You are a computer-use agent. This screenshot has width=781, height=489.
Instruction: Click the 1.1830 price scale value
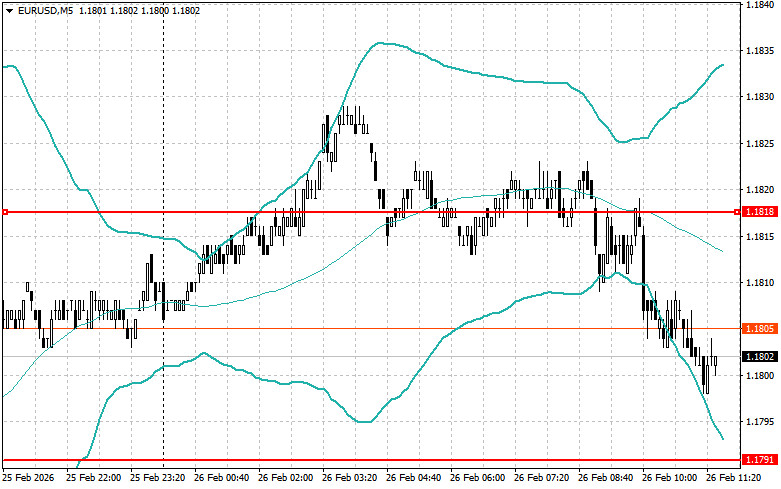pyautogui.click(x=760, y=97)
